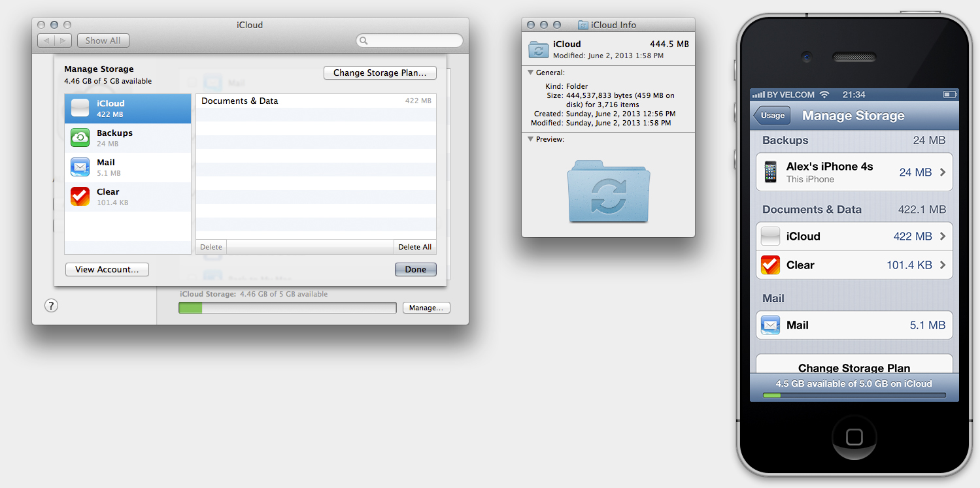Click the Change Storage Plan... button

(x=380, y=73)
